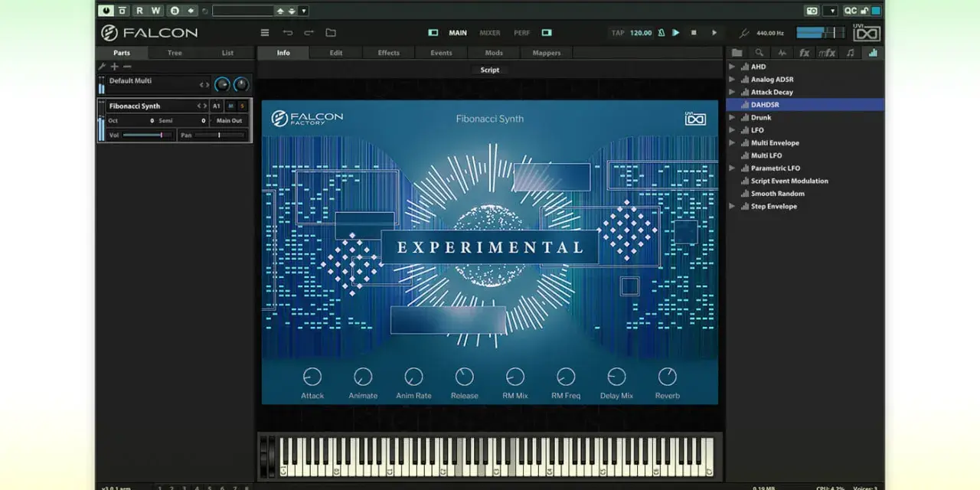Switch to the PERF view
Image resolution: width=980 pixels, height=490 pixels.
click(x=521, y=33)
